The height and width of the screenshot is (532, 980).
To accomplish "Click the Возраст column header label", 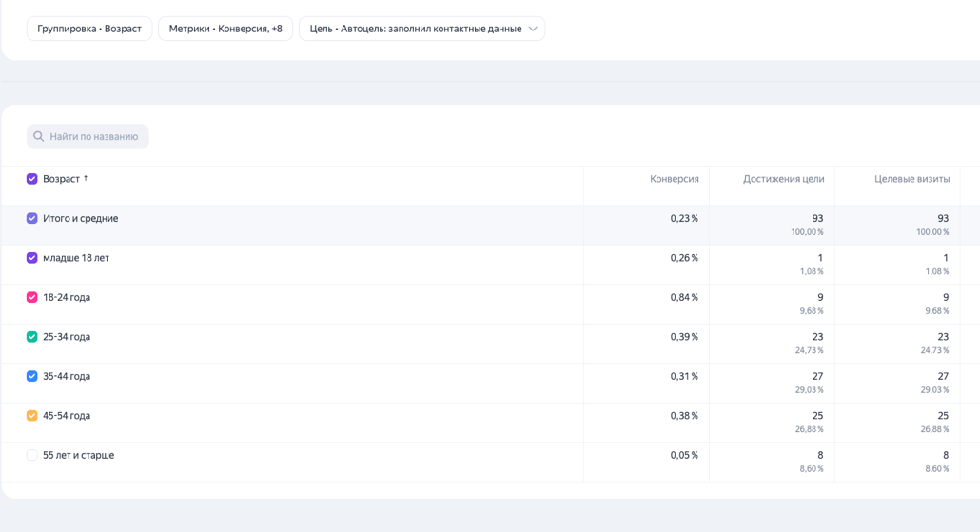I will 61,179.
